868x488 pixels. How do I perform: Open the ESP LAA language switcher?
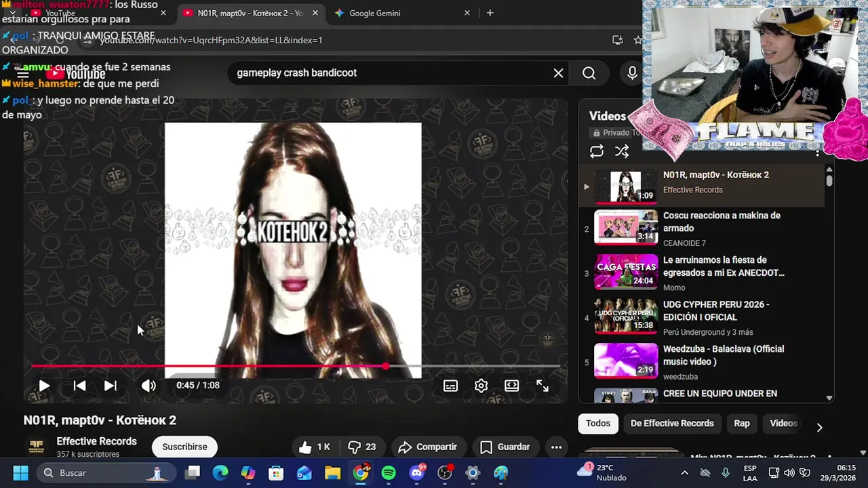coord(750,473)
